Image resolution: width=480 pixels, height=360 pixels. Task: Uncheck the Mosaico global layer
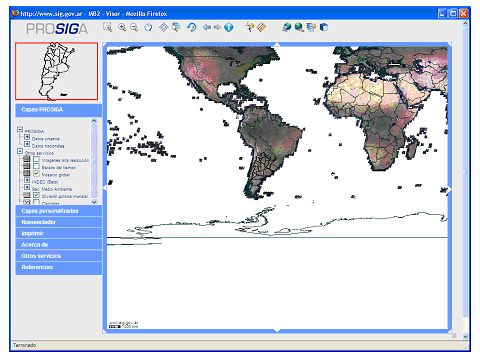coord(36,174)
